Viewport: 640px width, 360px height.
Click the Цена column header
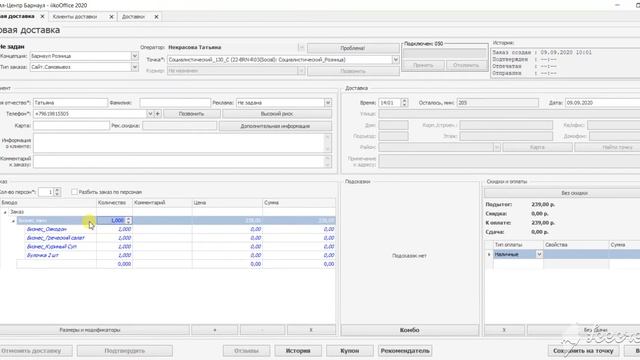point(227,202)
